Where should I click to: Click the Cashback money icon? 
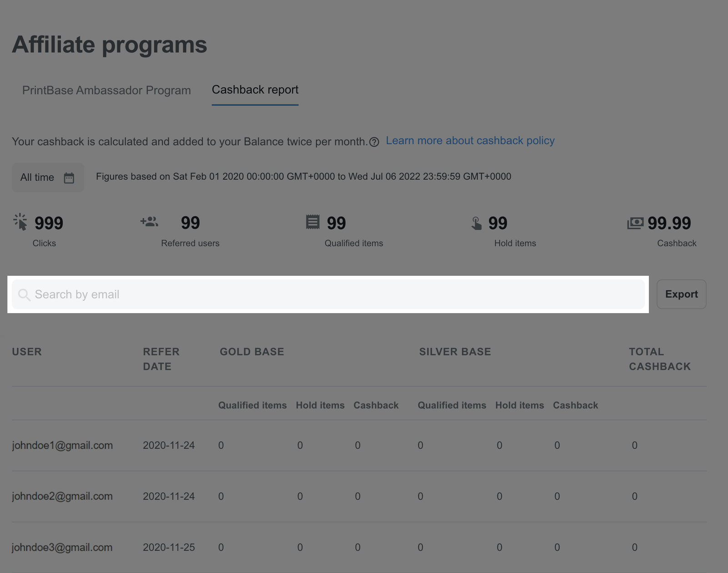coord(635,223)
